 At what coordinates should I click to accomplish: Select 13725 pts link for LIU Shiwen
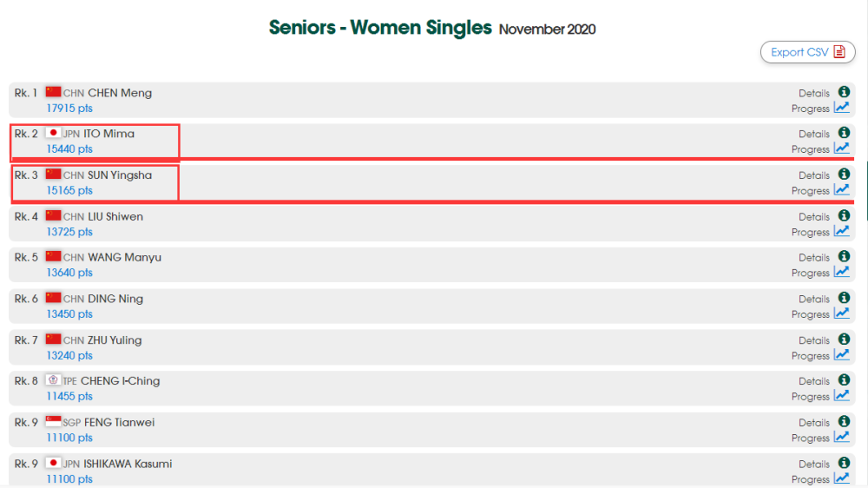point(69,232)
